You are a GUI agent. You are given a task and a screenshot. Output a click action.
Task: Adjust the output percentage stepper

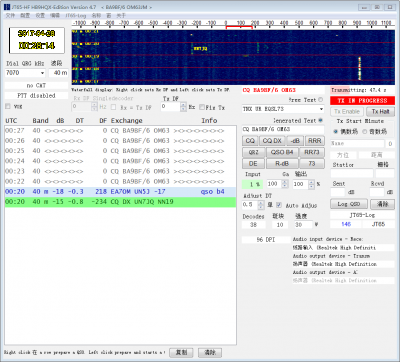click(311, 184)
